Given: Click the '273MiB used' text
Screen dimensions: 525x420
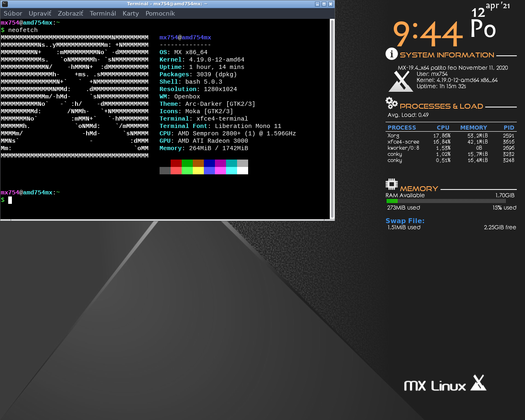Looking at the screenshot, I should tap(404, 208).
